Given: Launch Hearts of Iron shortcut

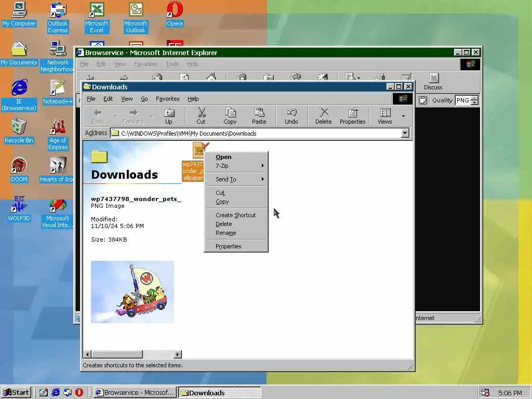Looking at the screenshot, I should (x=57, y=170).
